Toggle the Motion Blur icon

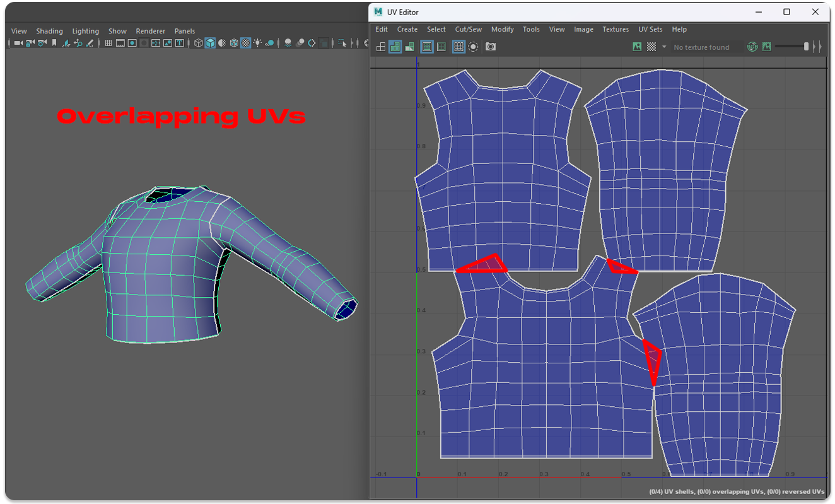(300, 43)
